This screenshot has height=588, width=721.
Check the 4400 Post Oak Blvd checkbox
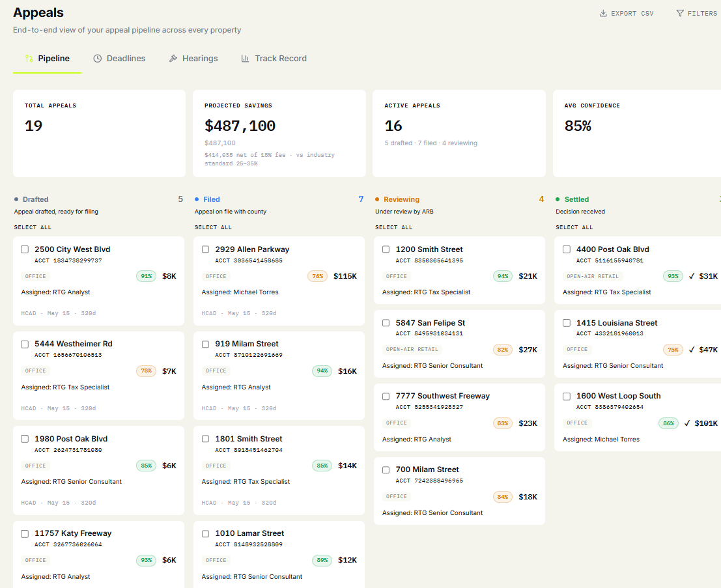tap(567, 249)
